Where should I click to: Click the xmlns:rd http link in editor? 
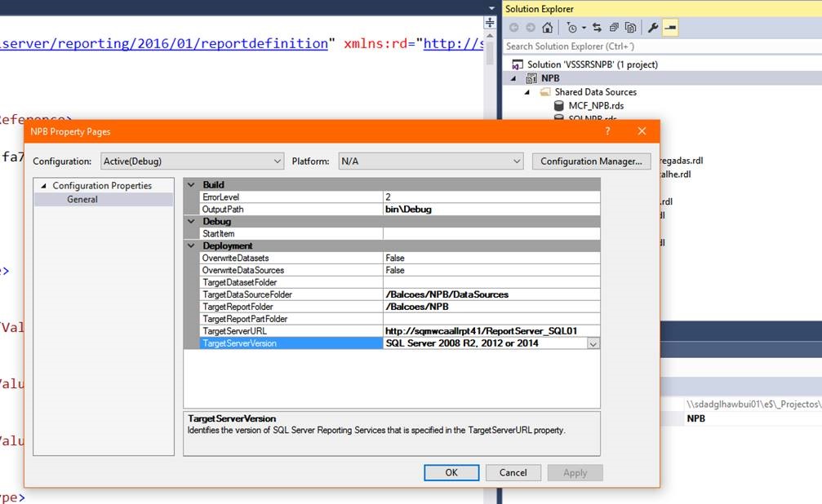point(453,43)
